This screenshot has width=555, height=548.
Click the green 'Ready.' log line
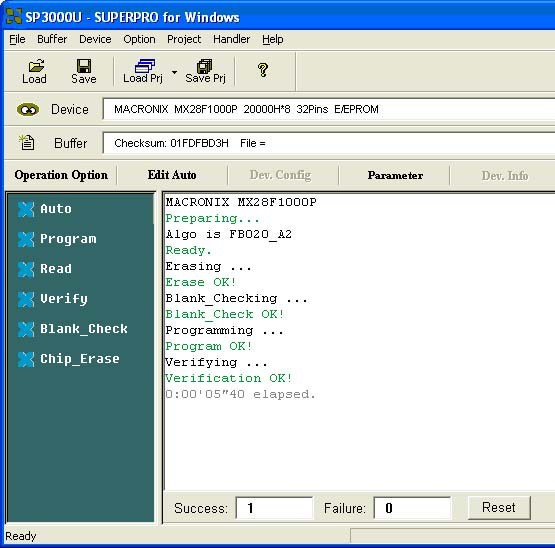188,250
